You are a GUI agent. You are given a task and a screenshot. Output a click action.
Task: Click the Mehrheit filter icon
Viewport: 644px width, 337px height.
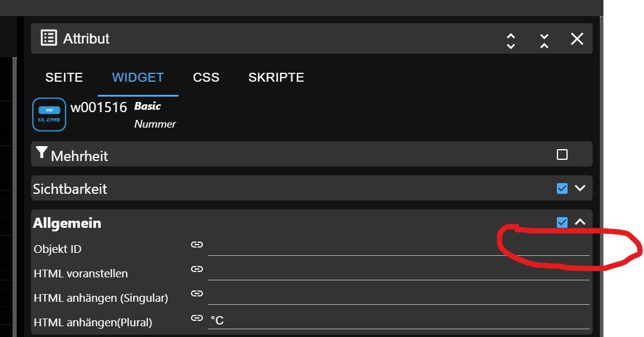(x=41, y=154)
